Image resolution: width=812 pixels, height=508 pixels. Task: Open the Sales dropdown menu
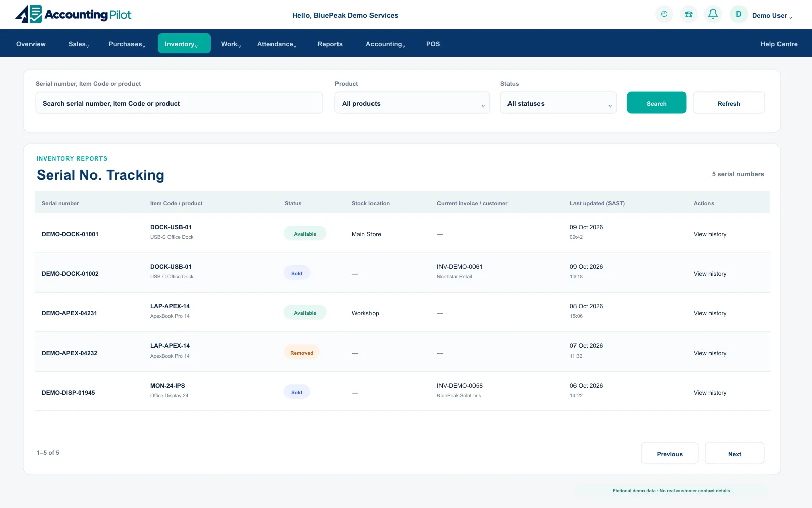(x=79, y=44)
